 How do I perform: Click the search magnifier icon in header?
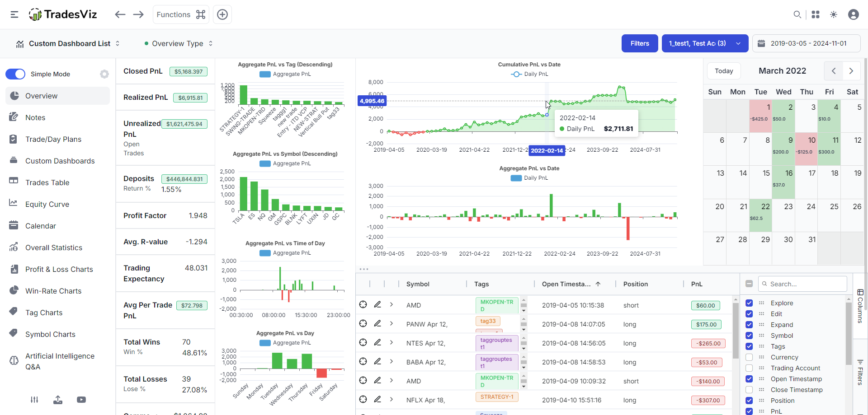click(x=797, y=14)
